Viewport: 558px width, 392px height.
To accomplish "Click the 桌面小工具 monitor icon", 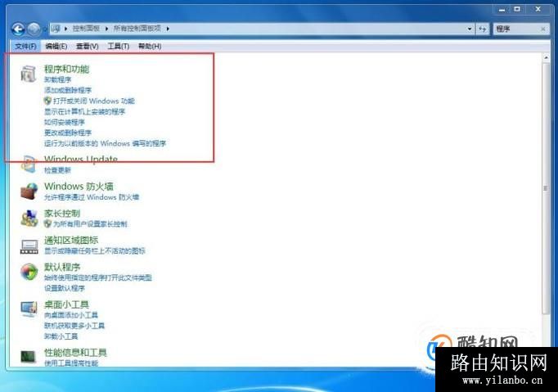I will tap(29, 309).
